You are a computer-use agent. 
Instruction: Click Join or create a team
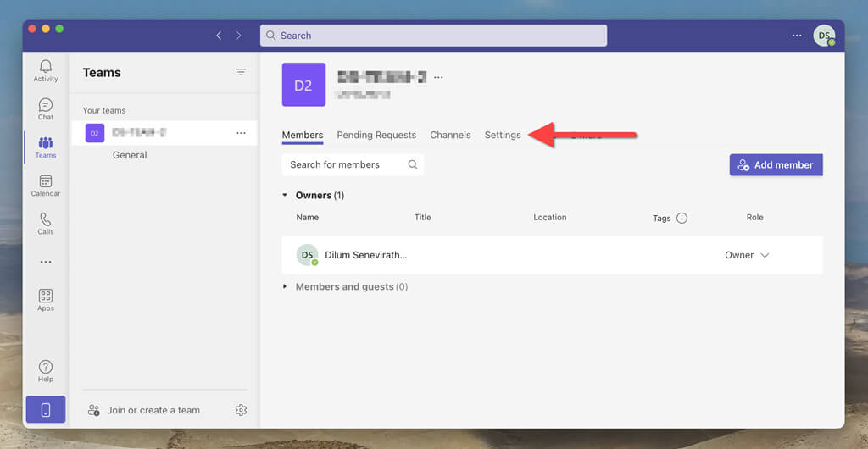[x=153, y=410]
